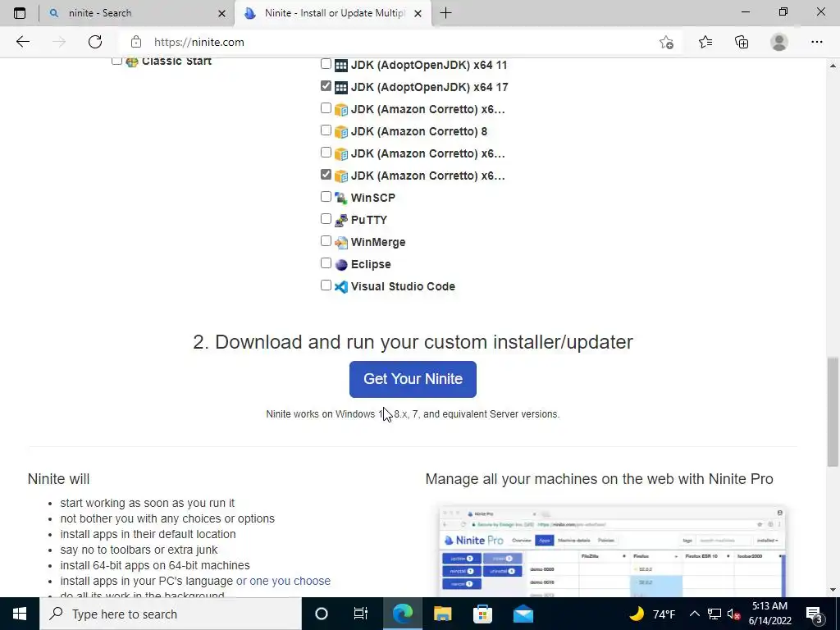Click the Microsoft Edge taskbar icon
The height and width of the screenshot is (630, 840).
pyautogui.click(x=402, y=614)
